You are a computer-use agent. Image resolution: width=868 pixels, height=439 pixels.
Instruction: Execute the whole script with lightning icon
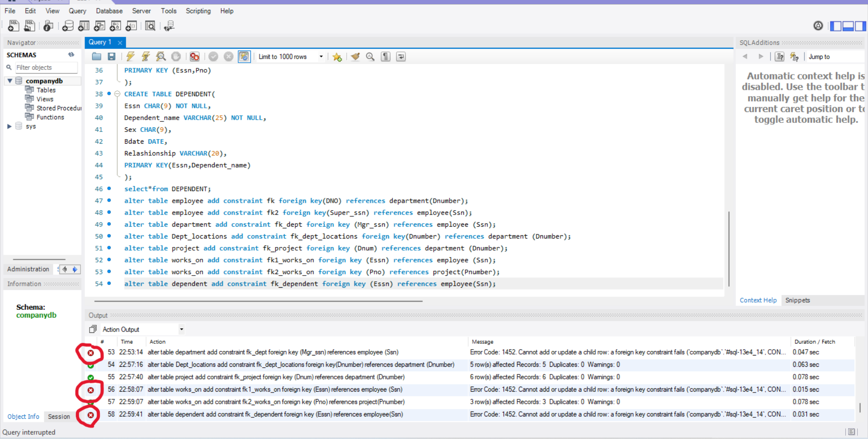(x=130, y=56)
